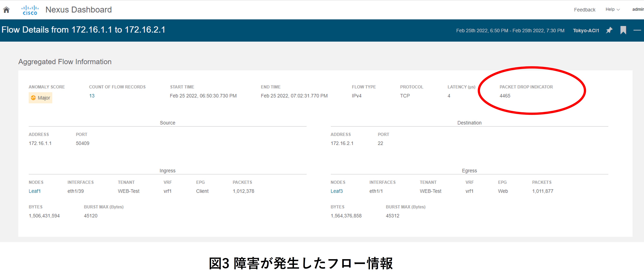Select the PACKET DROP INDICATOR label
The height and width of the screenshot is (280, 644).
point(526,87)
